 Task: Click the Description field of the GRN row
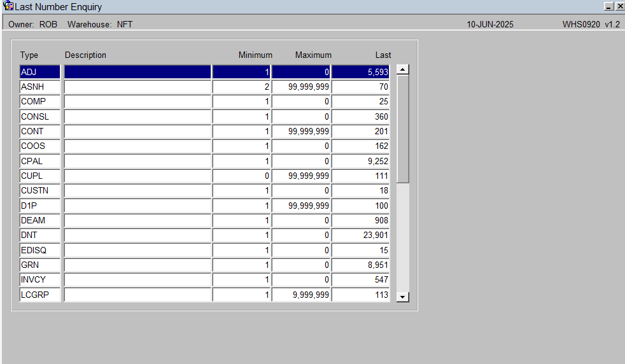[137, 265]
